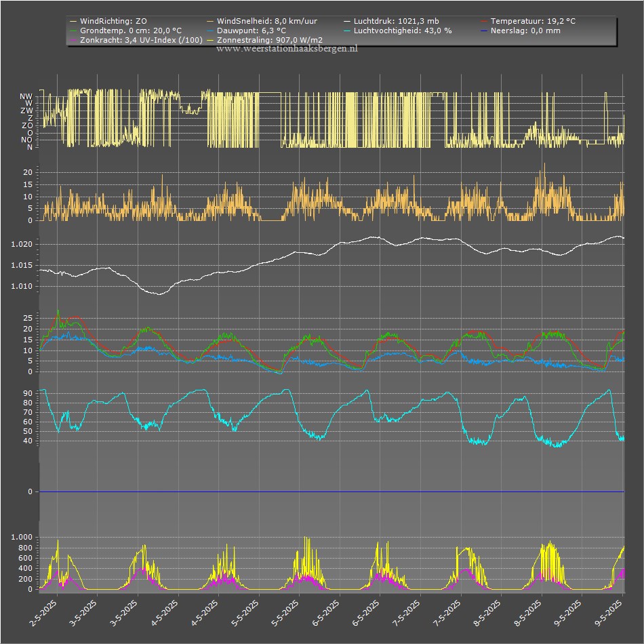Click the 1.000 solar radiation axis label
644x644 pixels.
pyautogui.click(x=22, y=537)
